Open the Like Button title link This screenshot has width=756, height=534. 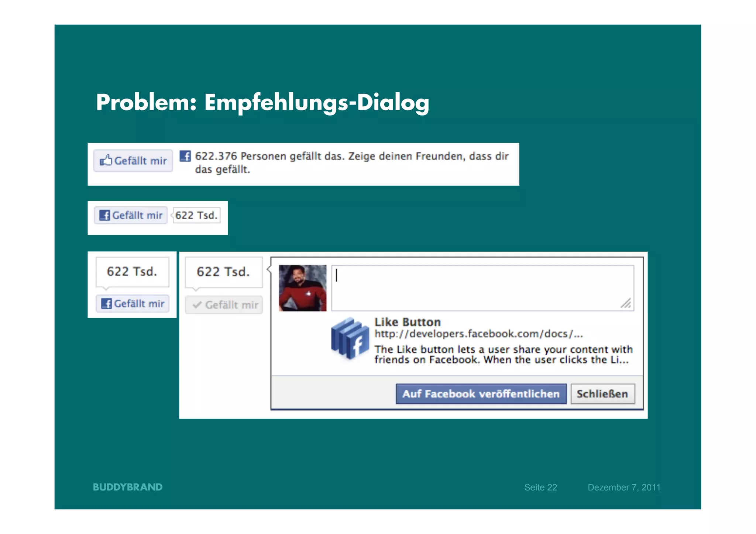pyautogui.click(x=408, y=322)
